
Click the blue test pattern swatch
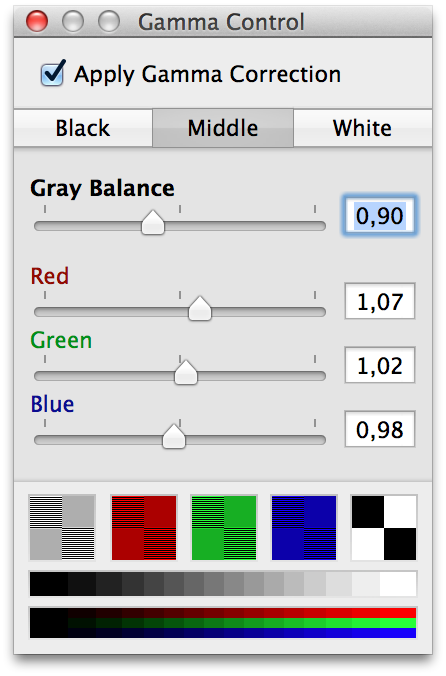[304, 528]
